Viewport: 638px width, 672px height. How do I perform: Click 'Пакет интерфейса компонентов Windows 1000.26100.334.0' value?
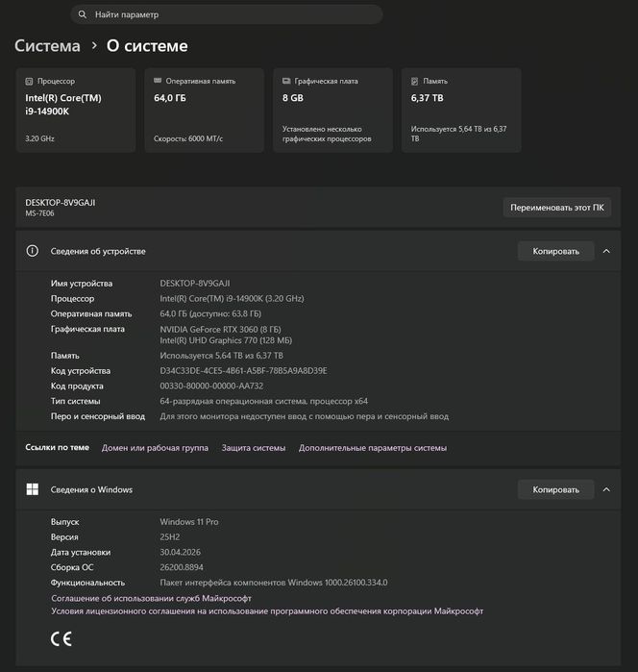point(274,583)
